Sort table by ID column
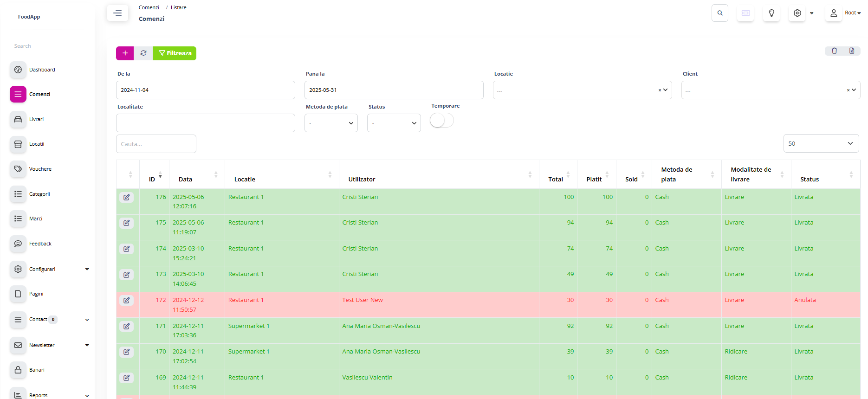The width and height of the screenshot is (868, 399). coord(155,175)
